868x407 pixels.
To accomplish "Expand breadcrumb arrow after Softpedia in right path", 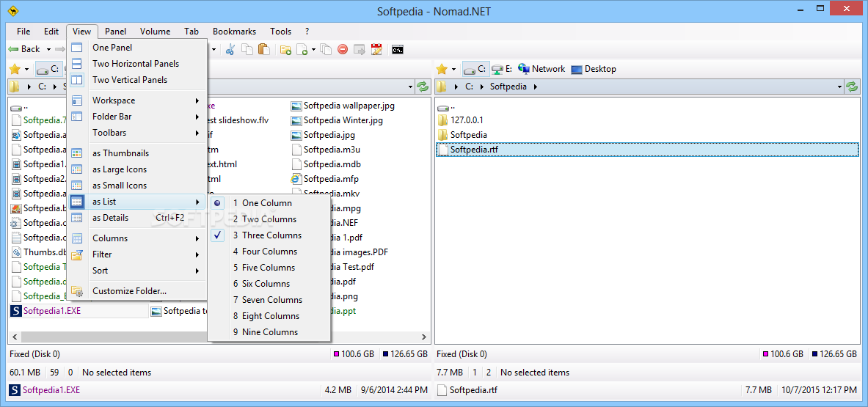I will [x=536, y=87].
